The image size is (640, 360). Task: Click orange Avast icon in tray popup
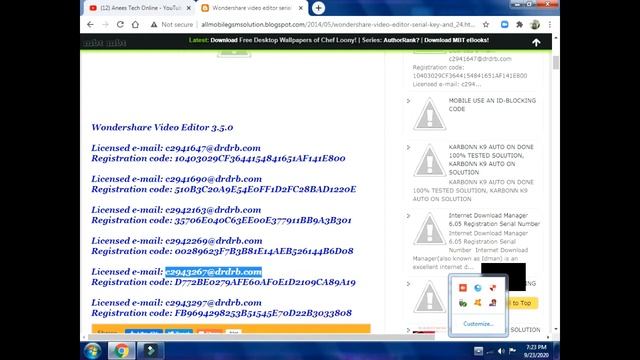(x=478, y=302)
